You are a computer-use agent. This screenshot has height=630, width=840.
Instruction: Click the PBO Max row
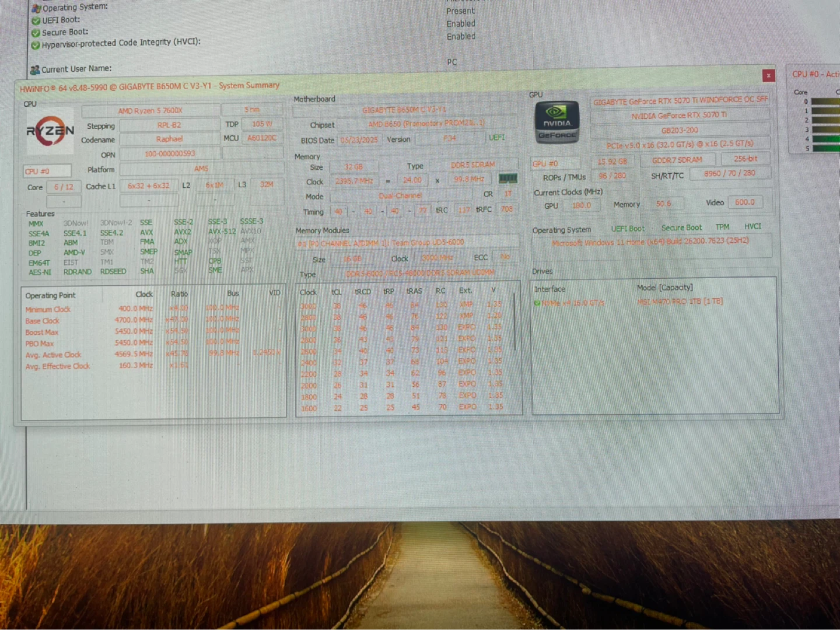pyautogui.click(x=153, y=343)
